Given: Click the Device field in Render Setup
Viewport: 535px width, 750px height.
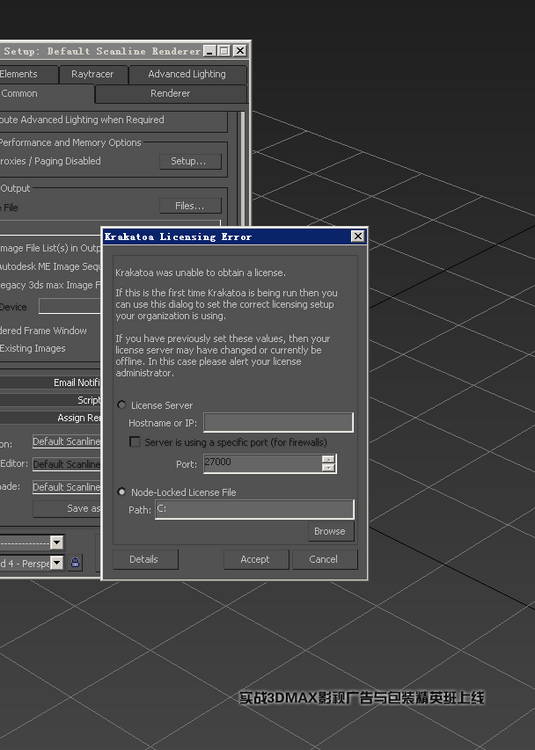Looking at the screenshot, I should 70,306.
